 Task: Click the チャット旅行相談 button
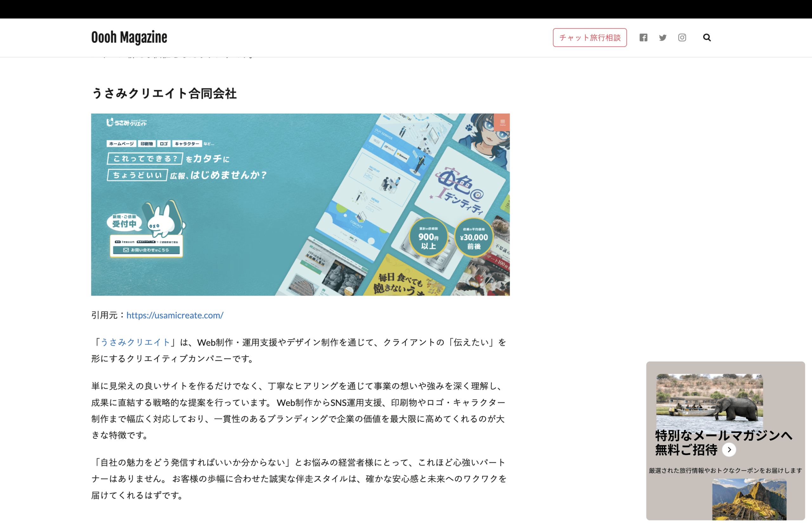tap(590, 37)
